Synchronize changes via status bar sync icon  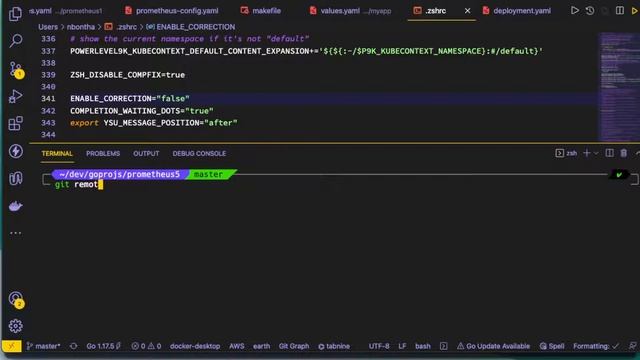pos(73,346)
